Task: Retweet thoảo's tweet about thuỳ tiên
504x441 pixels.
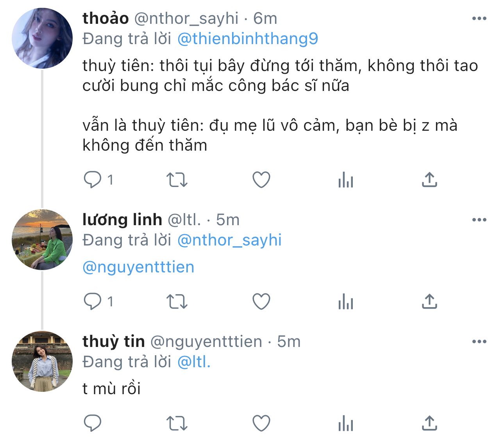Action: [177, 180]
